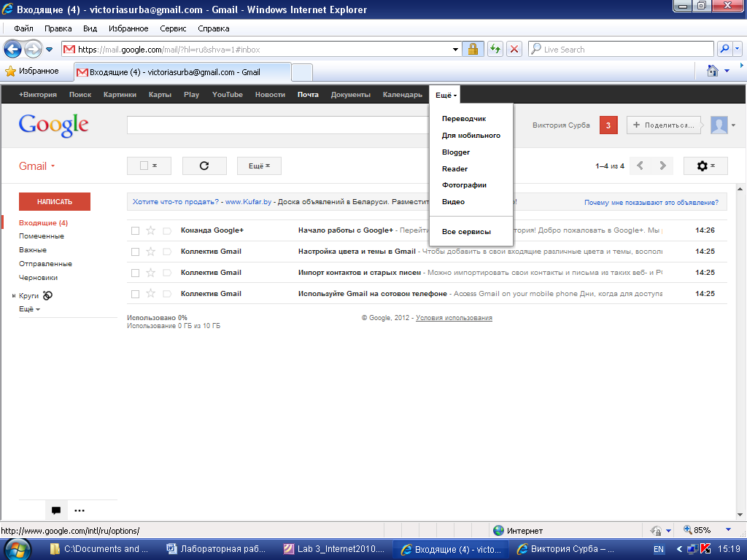747x560 pixels.
Task: Choose Все сервисы in the dropdown menu
Action: tap(466, 231)
